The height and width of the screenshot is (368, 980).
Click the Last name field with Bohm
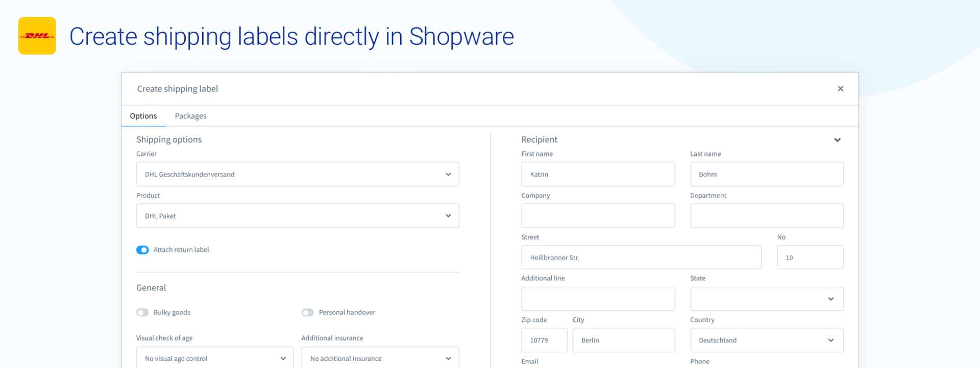click(x=767, y=174)
